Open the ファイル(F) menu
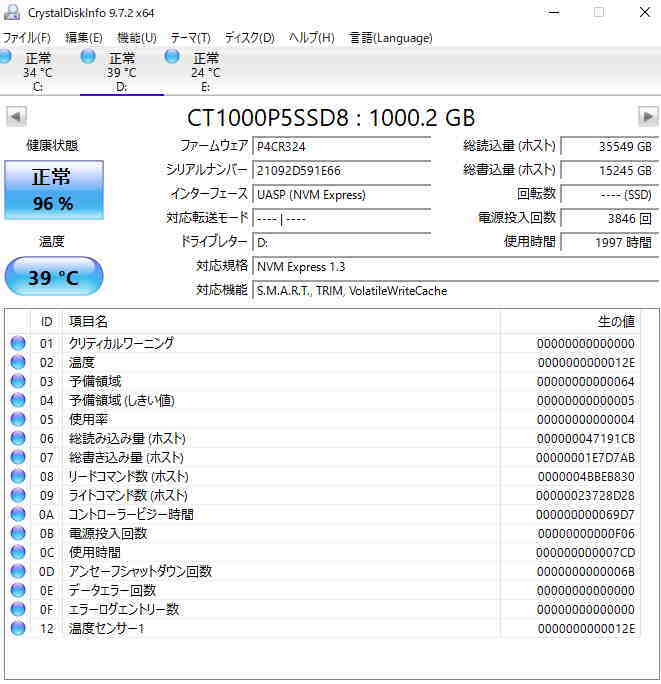 click(26, 38)
